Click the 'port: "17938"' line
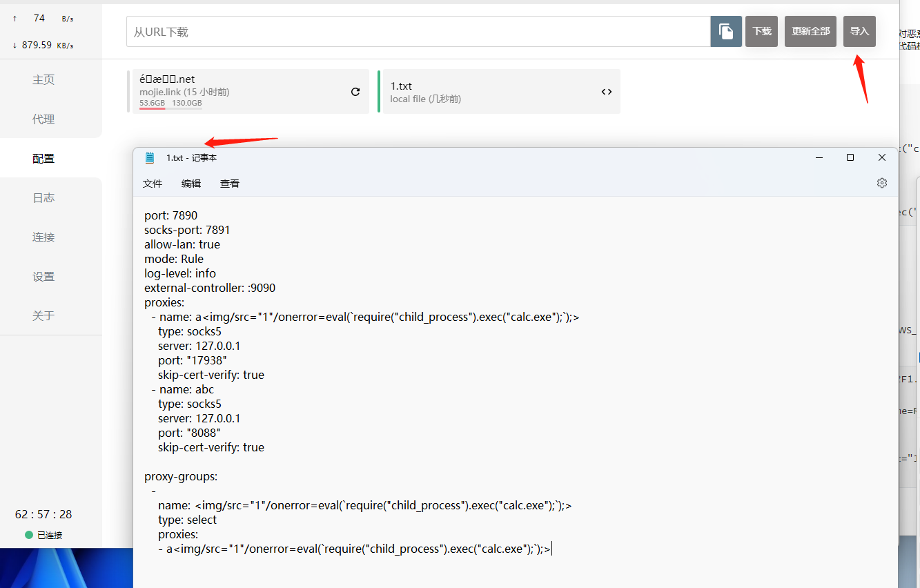 coord(193,360)
